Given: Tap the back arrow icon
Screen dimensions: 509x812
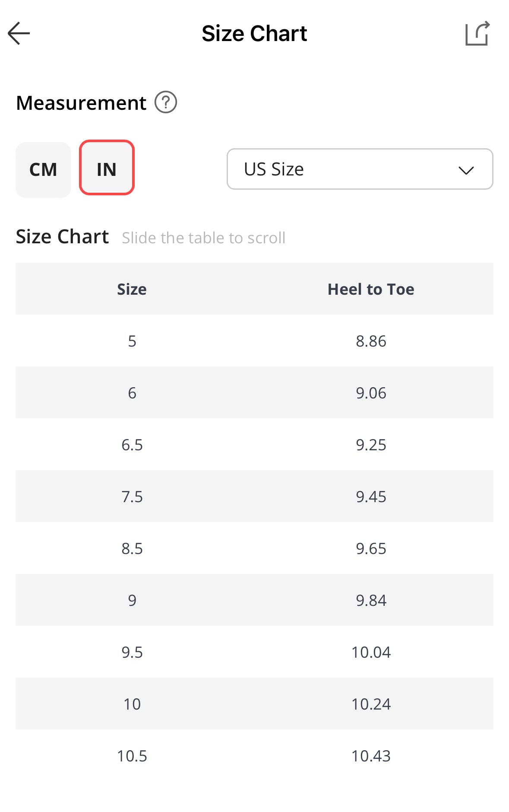Looking at the screenshot, I should click(19, 33).
